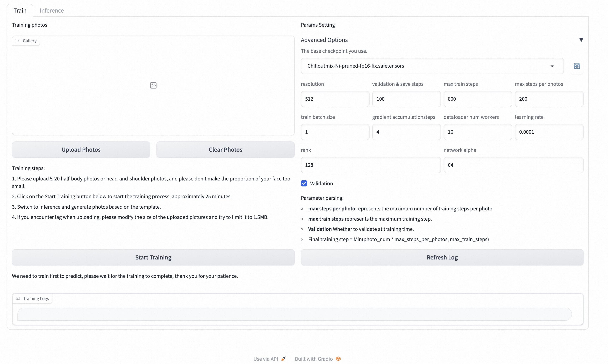The width and height of the screenshot is (608, 364).
Task: Click the learning rate input field
Action: coord(549,132)
